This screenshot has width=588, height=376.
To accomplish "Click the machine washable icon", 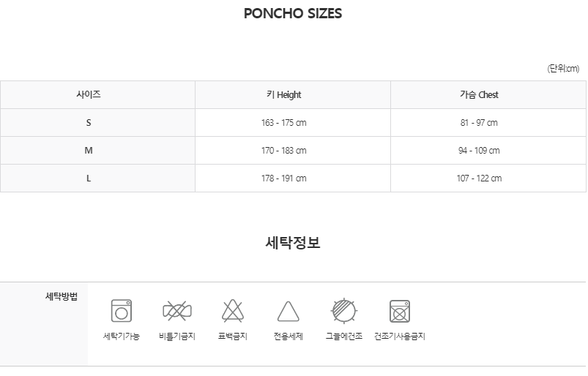I will [x=122, y=311].
